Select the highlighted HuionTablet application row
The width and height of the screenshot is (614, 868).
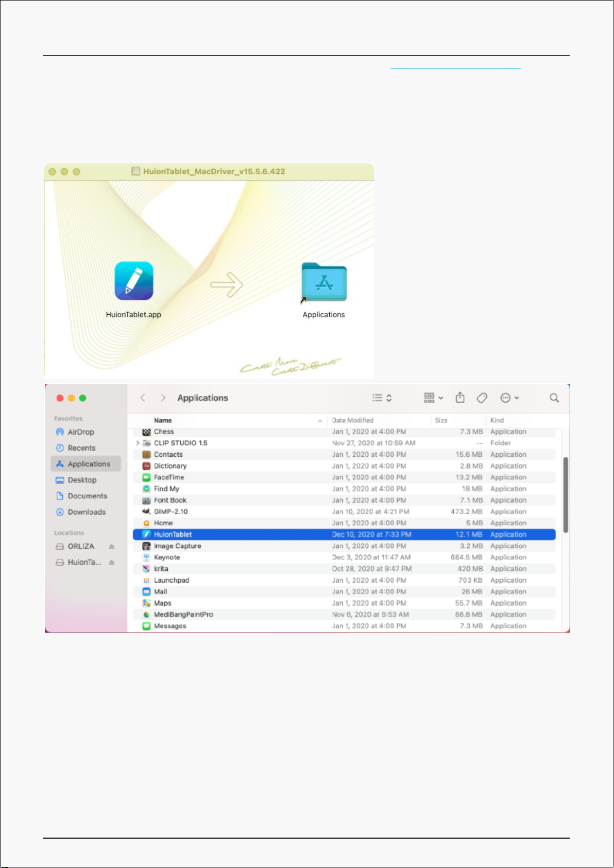344,535
